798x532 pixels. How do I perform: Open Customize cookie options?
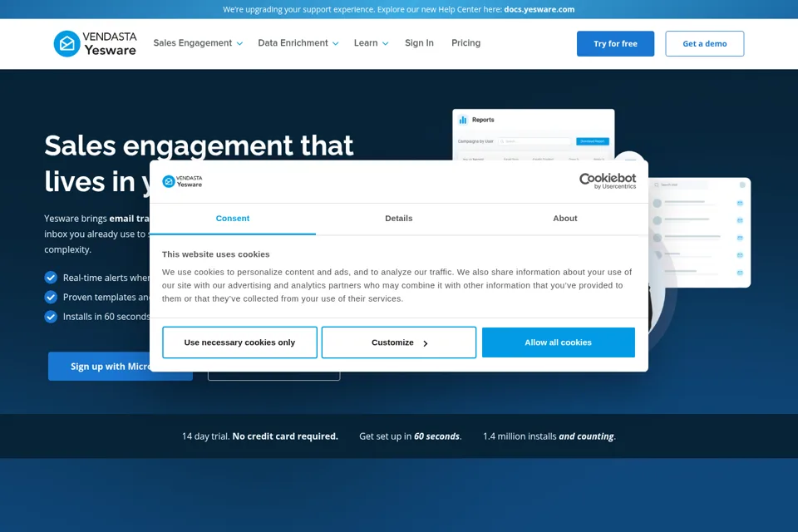click(x=399, y=342)
